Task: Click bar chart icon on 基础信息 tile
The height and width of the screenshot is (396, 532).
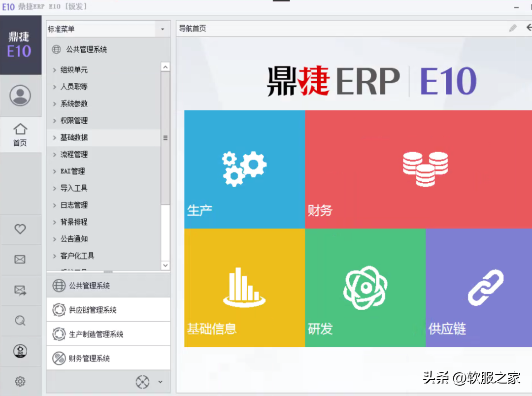Action: point(244,288)
